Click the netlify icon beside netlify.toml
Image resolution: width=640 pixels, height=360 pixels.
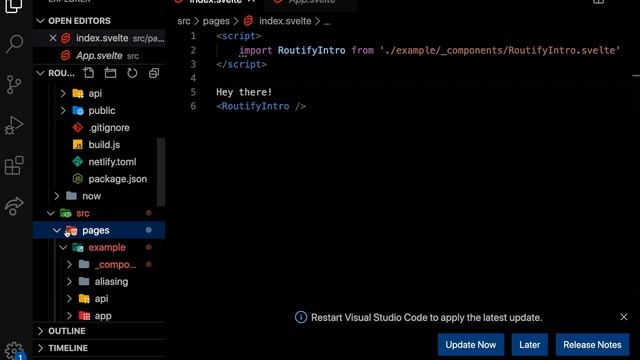78,162
